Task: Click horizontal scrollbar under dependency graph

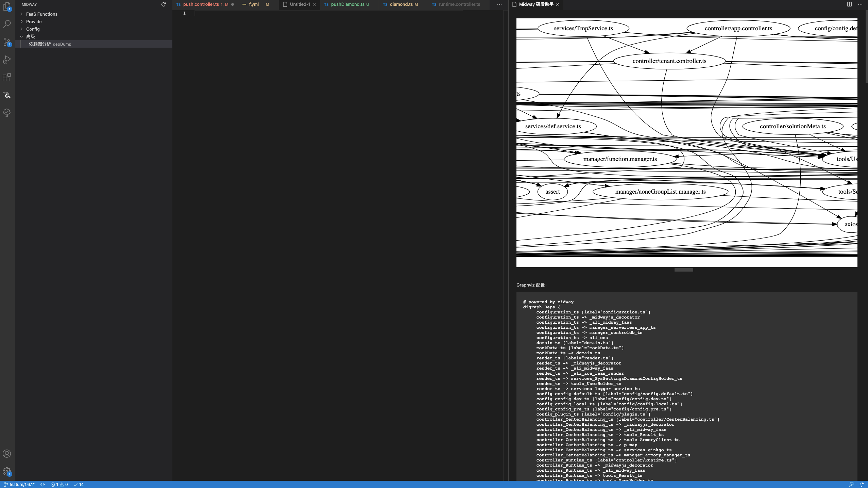Action: pyautogui.click(x=683, y=270)
